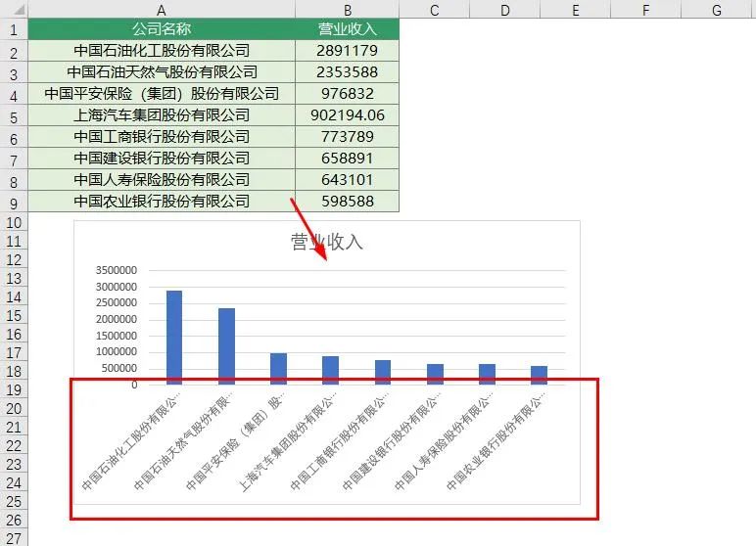Select cell 中国人寿保险股份有限公司
This screenshot has width=756, height=546.
162,179
